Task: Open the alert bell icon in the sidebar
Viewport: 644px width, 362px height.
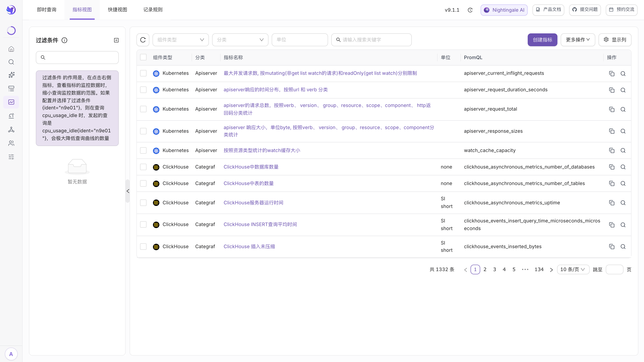Action: pos(11,116)
